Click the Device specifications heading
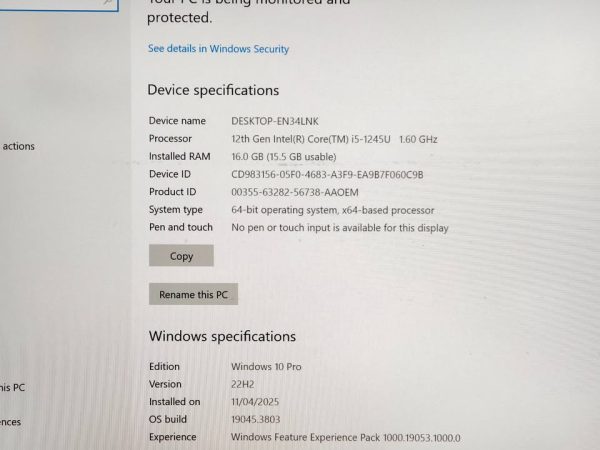The image size is (600, 450). pos(213,90)
